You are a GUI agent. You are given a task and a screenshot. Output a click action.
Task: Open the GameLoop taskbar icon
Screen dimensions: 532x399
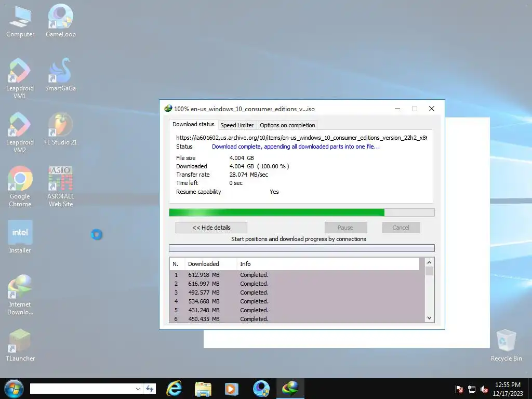pos(261,389)
